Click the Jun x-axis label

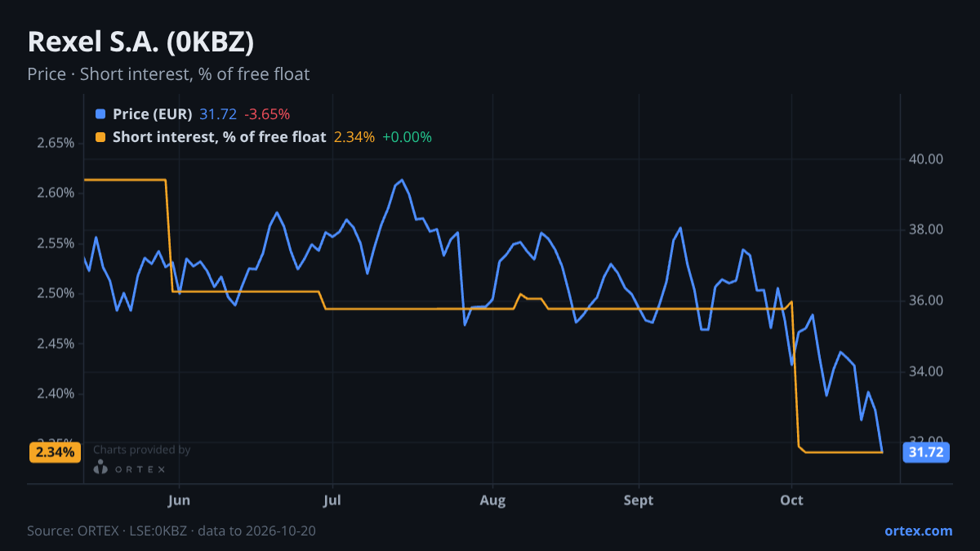[179, 500]
